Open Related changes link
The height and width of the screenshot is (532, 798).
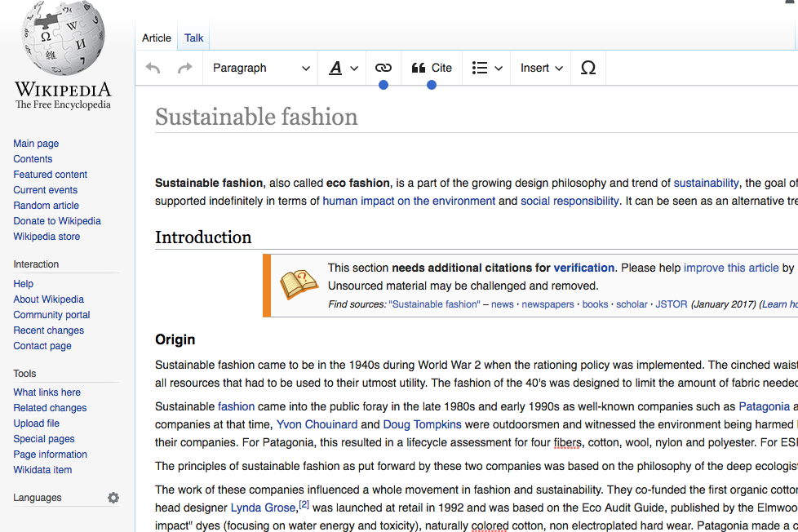pyautogui.click(x=50, y=408)
